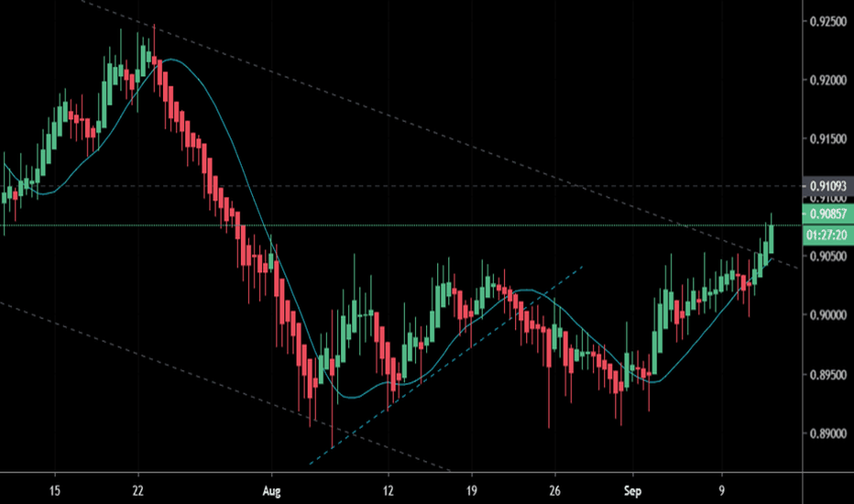This screenshot has height=504, width=854.
Task: Click the 12 date label on time axis
Action: [x=388, y=491]
